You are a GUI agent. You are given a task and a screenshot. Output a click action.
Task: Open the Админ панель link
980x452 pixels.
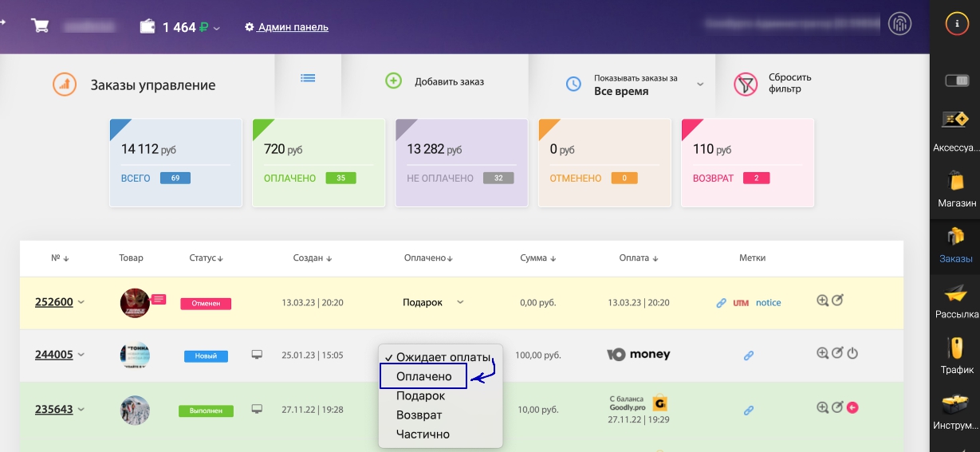(x=287, y=27)
